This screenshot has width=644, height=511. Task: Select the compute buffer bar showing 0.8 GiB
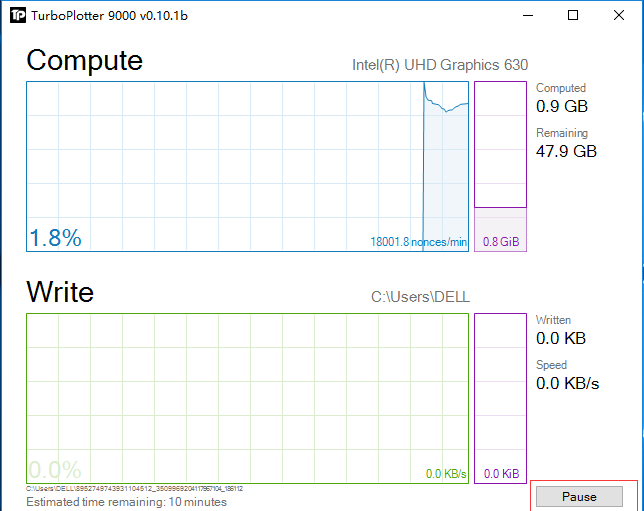pos(499,166)
